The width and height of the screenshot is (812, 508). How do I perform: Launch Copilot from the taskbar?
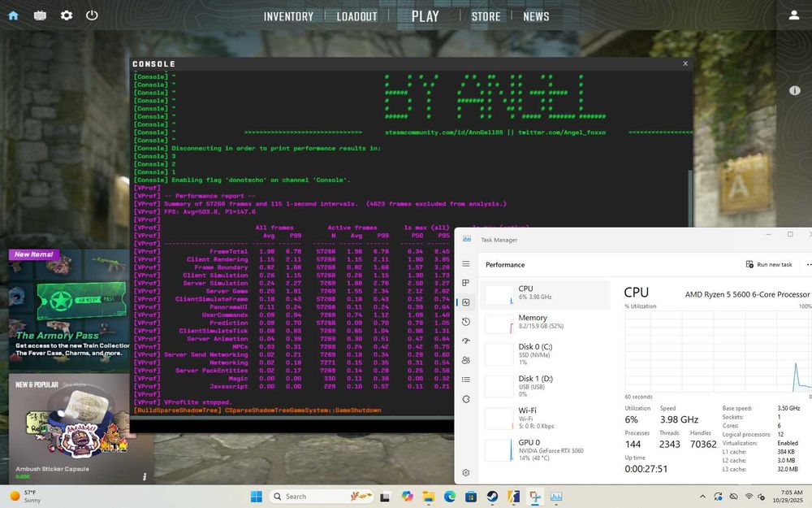coord(407,497)
